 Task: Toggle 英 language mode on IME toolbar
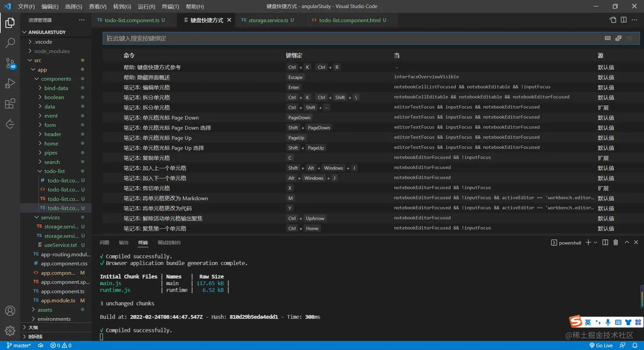point(588,322)
